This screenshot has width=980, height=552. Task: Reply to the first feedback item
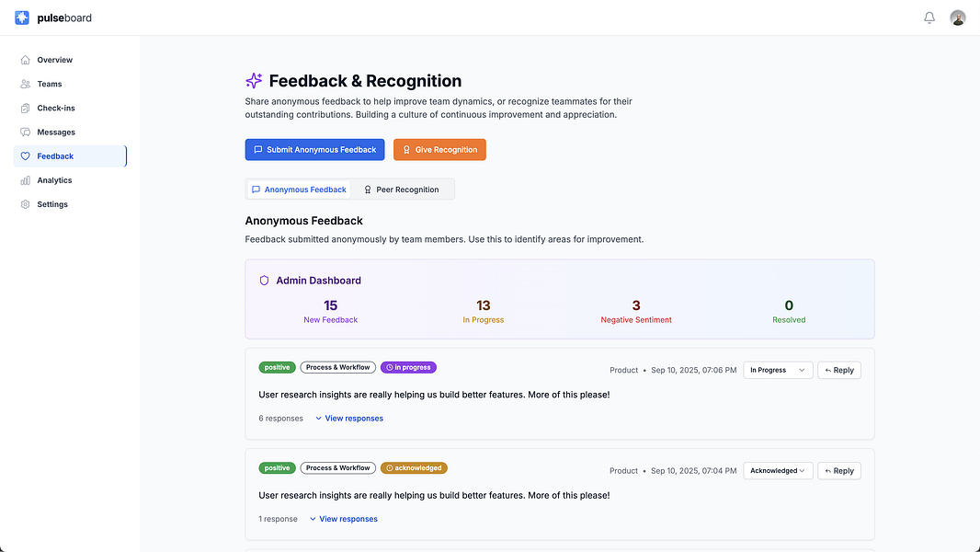(x=838, y=370)
